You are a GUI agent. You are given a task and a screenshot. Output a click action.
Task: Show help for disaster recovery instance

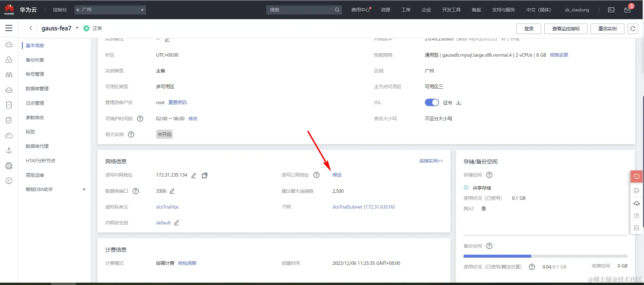pyautogui.click(x=131, y=134)
